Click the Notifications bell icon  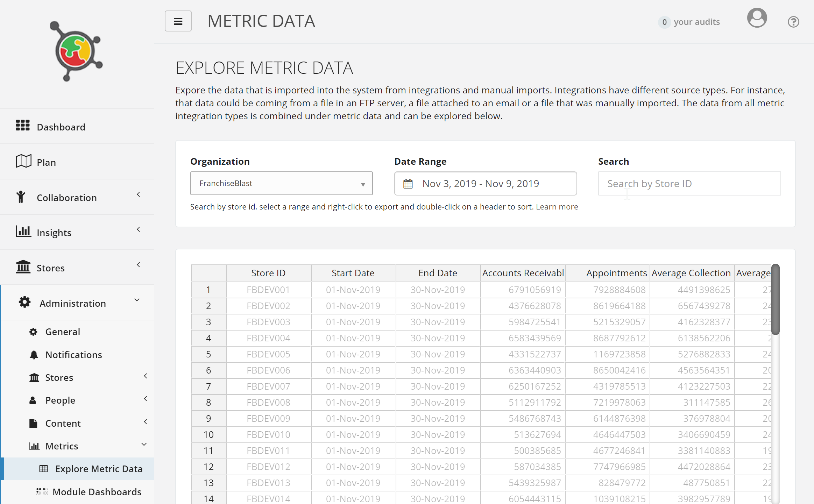click(x=34, y=355)
